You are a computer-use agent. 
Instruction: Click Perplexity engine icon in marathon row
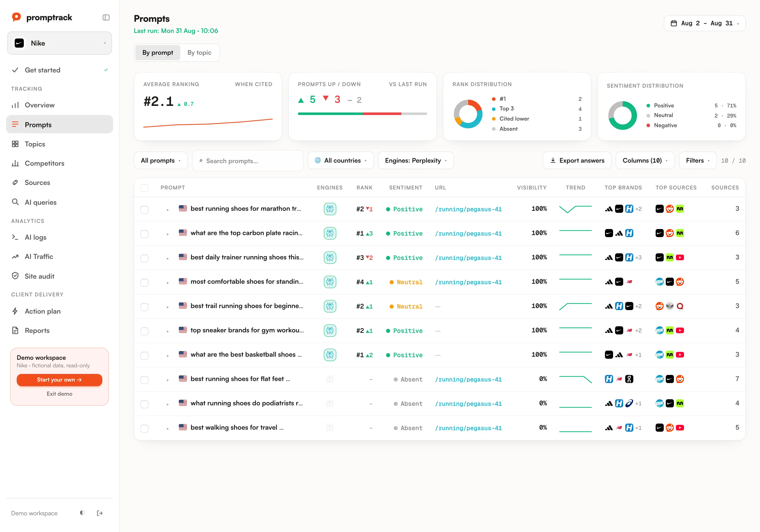click(330, 209)
